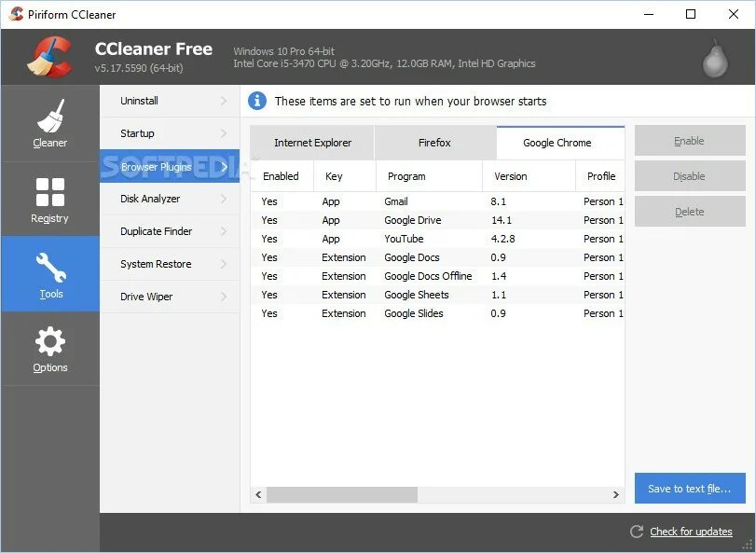Open the Check for updates link
The height and width of the screenshot is (553, 756).
(691, 532)
